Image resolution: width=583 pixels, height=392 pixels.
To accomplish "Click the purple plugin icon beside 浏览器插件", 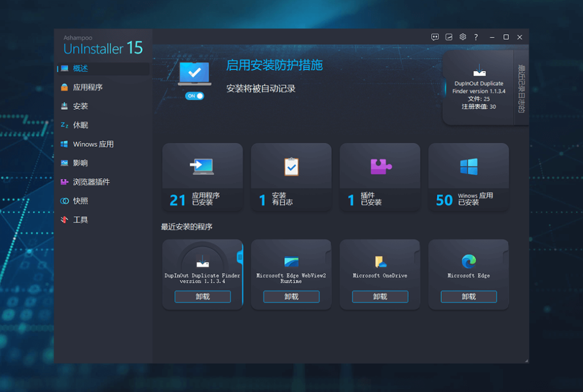I will click(x=64, y=182).
